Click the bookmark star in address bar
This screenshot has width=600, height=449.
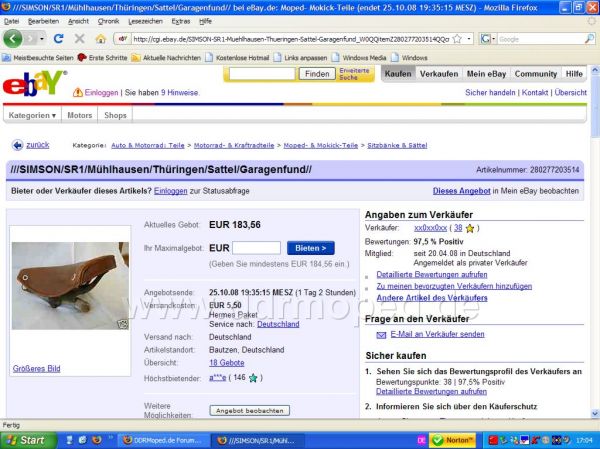[457, 39]
